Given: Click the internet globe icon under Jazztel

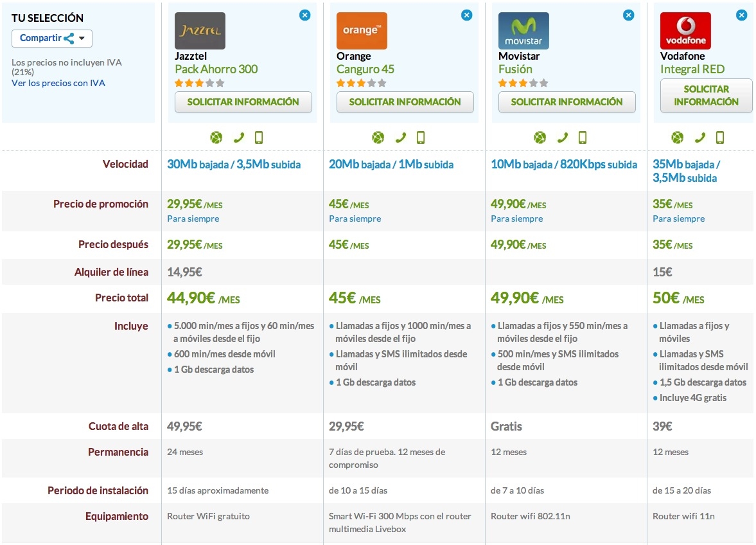Looking at the screenshot, I should pyautogui.click(x=216, y=138).
